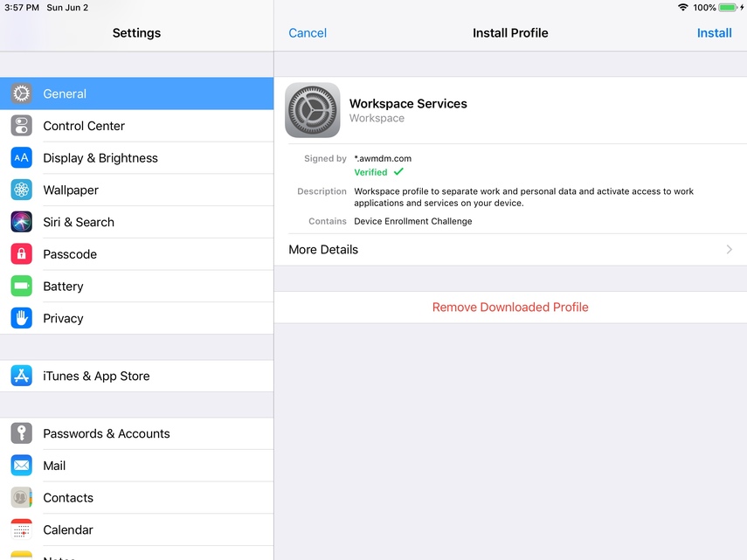Image resolution: width=747 pixels, height=560 pixels.
Task: Cancel the profile installation
Action: [308, 33]
